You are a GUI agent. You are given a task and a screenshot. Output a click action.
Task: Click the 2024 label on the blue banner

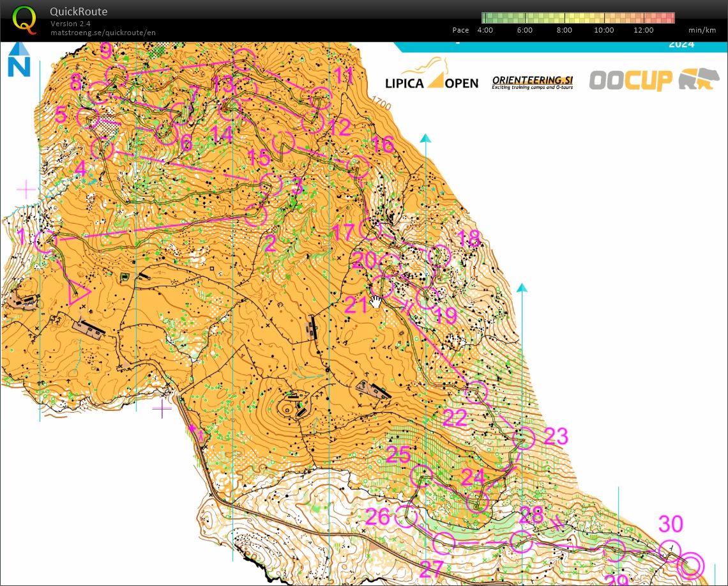pos(683,44)
